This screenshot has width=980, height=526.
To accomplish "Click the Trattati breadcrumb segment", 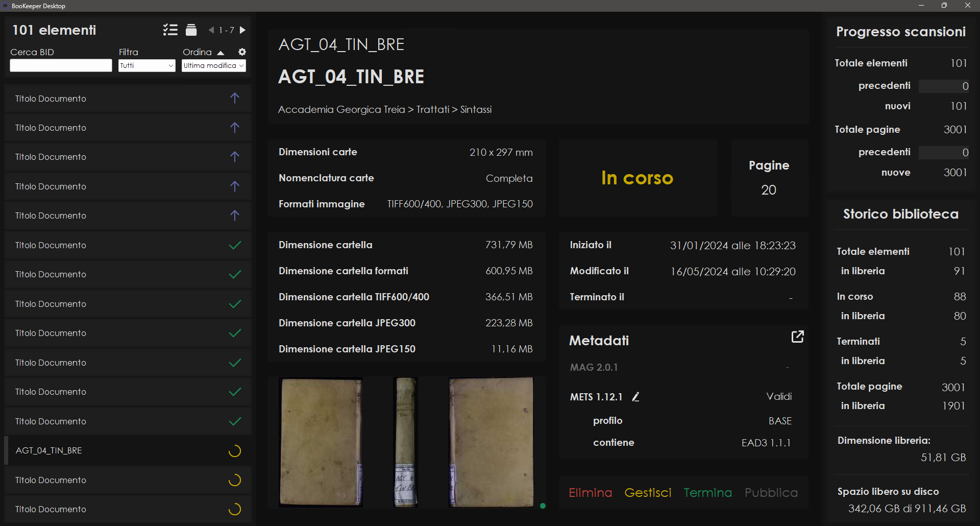I will click(432, 110).
